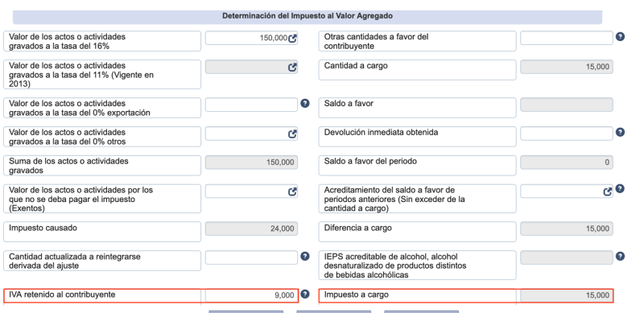Click the disabled 11% tasa value field
This screenshot has width=644, height=313.
[x=251, y=67]
